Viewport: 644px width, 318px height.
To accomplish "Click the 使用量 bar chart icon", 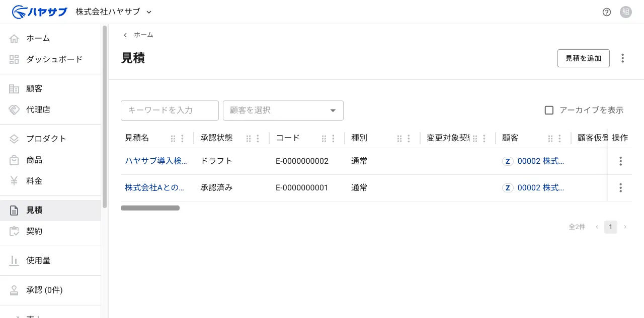I will coord(14,260).
